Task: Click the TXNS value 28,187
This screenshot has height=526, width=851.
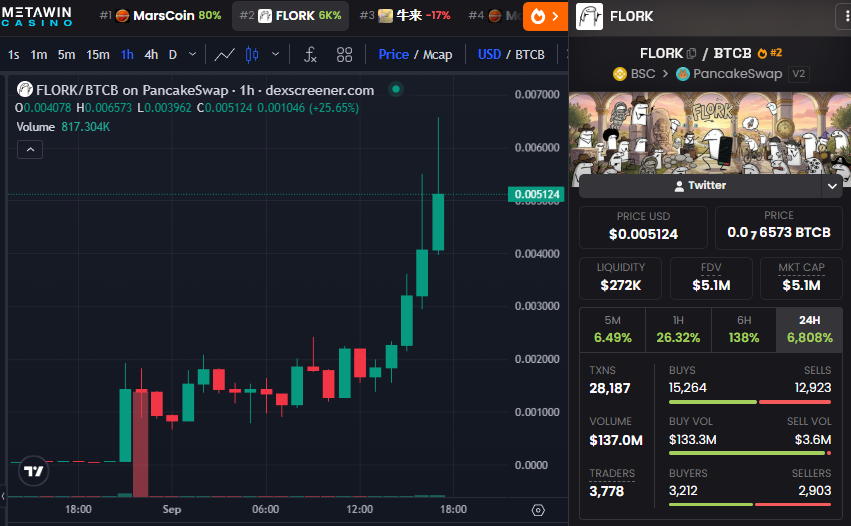Action: click(609, 389)
